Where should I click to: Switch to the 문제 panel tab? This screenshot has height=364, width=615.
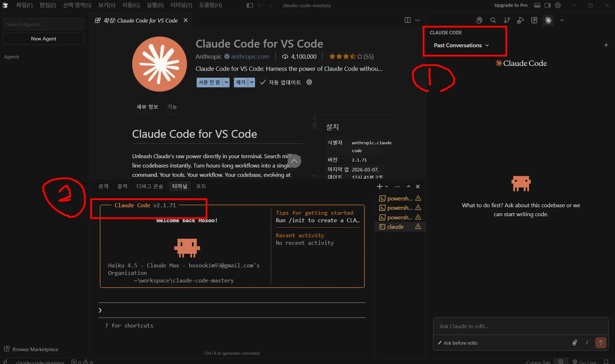104,186
